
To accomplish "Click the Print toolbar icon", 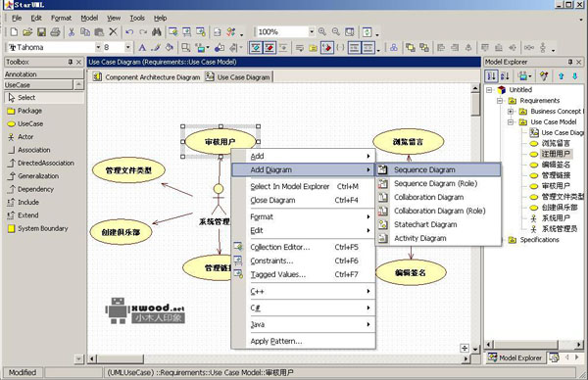I will (x=55, y=32).
